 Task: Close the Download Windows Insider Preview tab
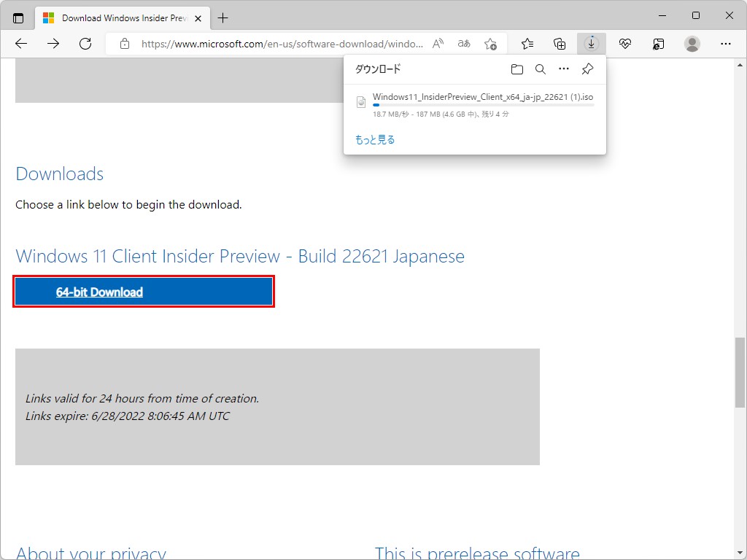pyautogui.click(x=198, y=18)
